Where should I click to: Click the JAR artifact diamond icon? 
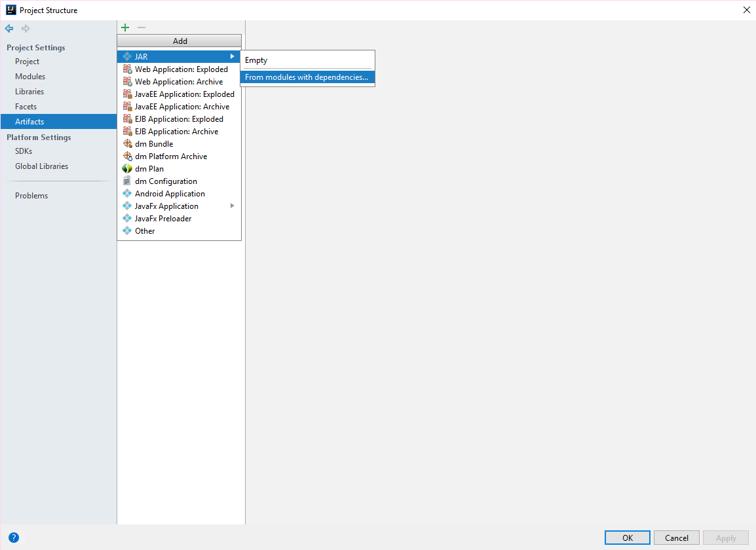[127, 56]
